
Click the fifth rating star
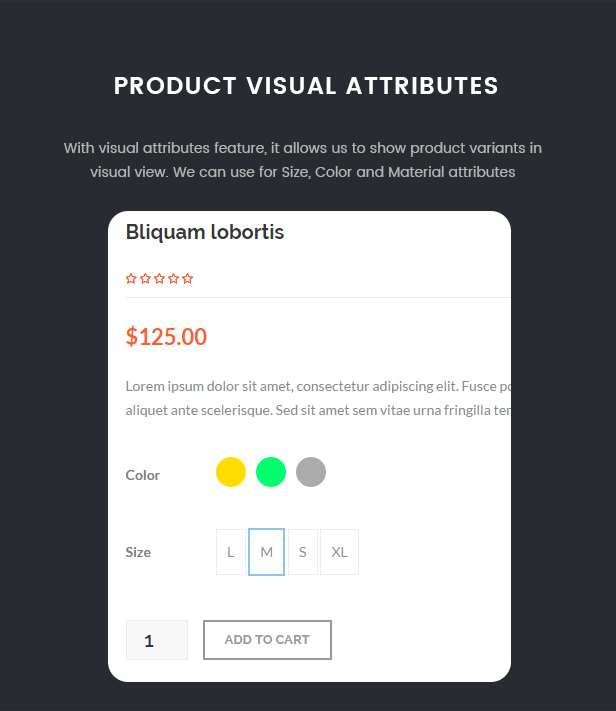pos(187,278)
